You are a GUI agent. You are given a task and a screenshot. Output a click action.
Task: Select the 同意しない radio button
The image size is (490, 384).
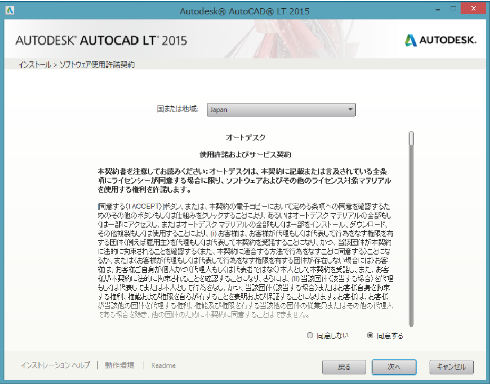click(310, 335)
